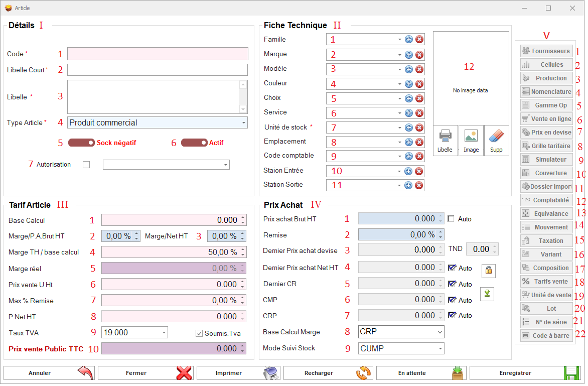Viewport: 588px width, 386px height.
Task: Click the Image picture icon button
Action: point(471,141)
